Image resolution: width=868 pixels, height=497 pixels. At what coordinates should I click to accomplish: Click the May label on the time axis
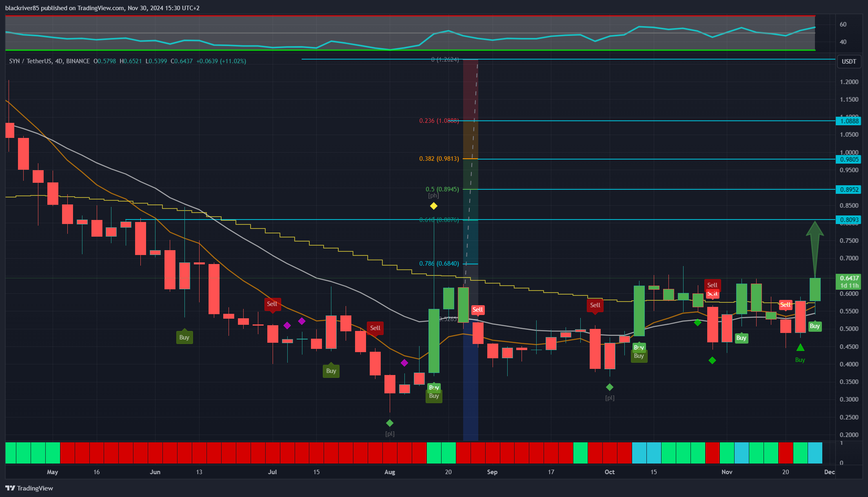pos(53,472)
